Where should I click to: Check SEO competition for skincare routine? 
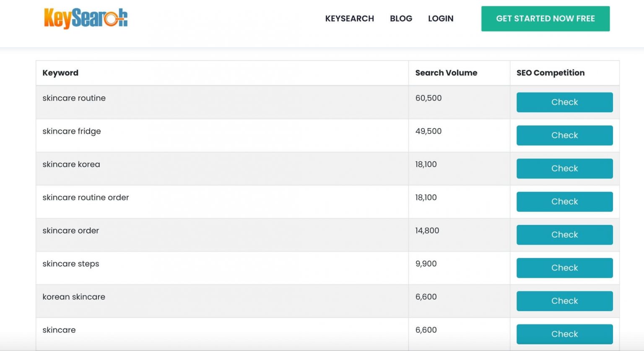point(564,102)
